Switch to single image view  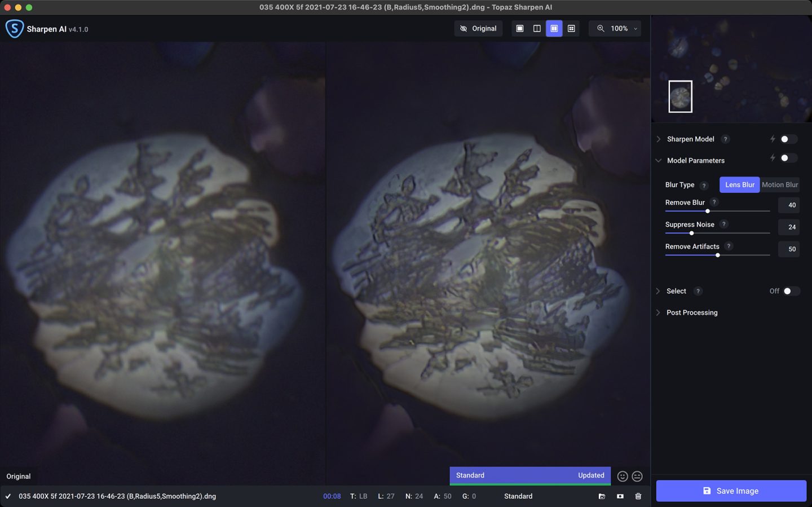pyautogui.click(x=520, y=28)
